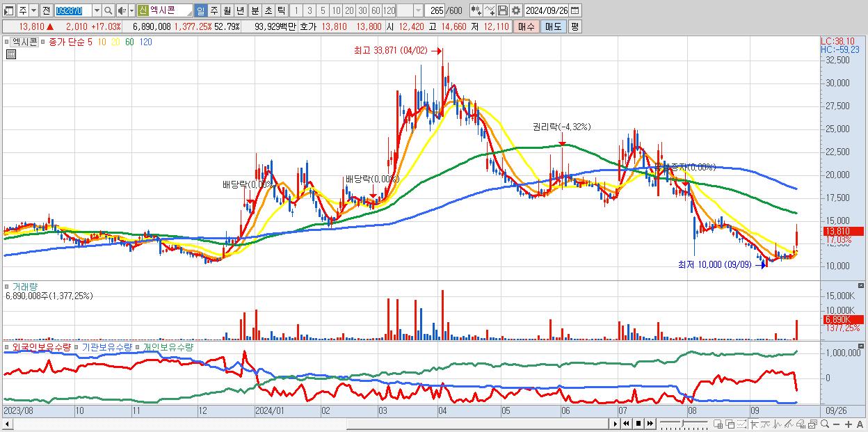Select the 분 (minute) period tab
The height and width of the screenshot is (432, 868).
tap(255, 10)
